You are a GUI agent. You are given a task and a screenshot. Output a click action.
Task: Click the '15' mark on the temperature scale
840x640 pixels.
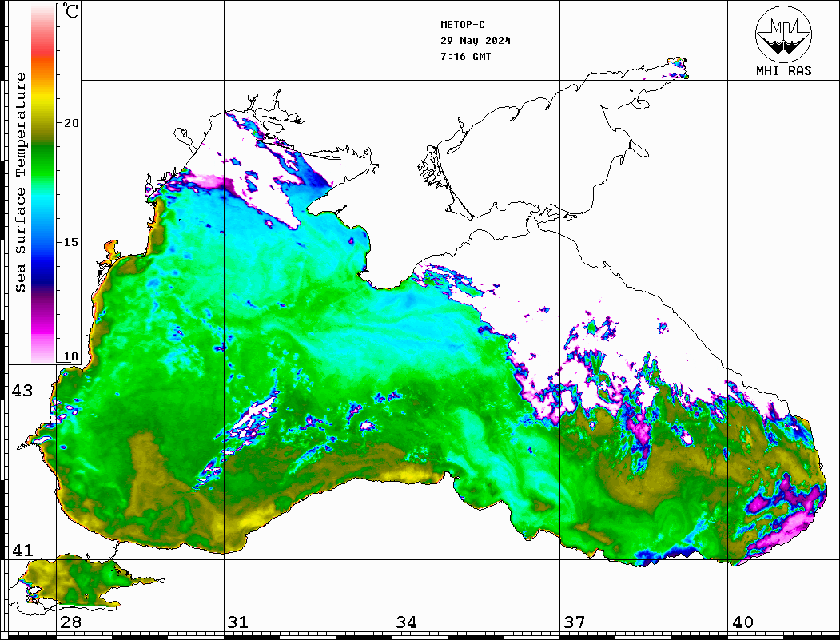point(70,242)
